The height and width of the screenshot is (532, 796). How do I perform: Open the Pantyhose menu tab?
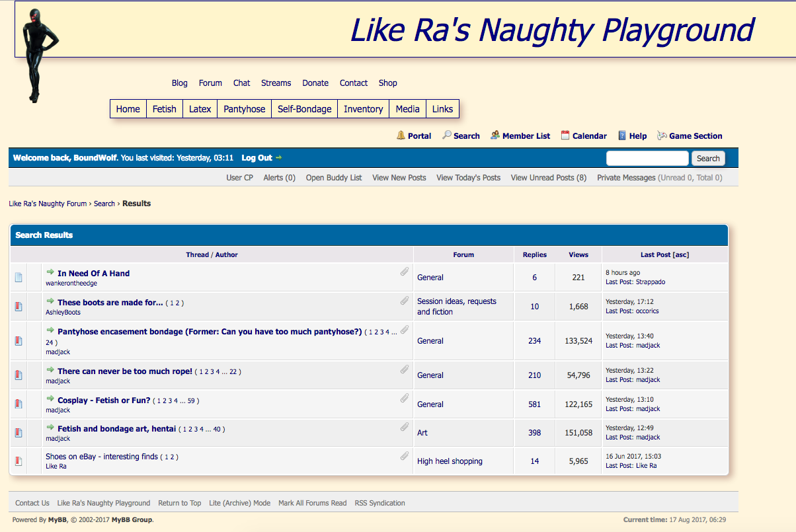[x=244, y=109]
